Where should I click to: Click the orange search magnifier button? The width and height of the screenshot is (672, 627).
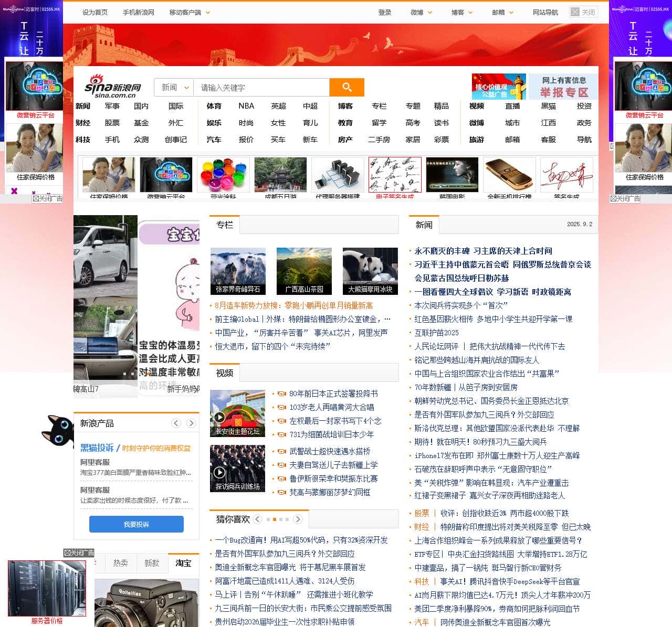pos(346,87)
